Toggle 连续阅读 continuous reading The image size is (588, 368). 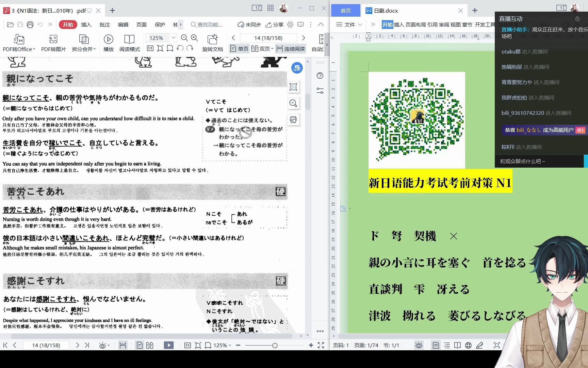(x=291, y=49)
